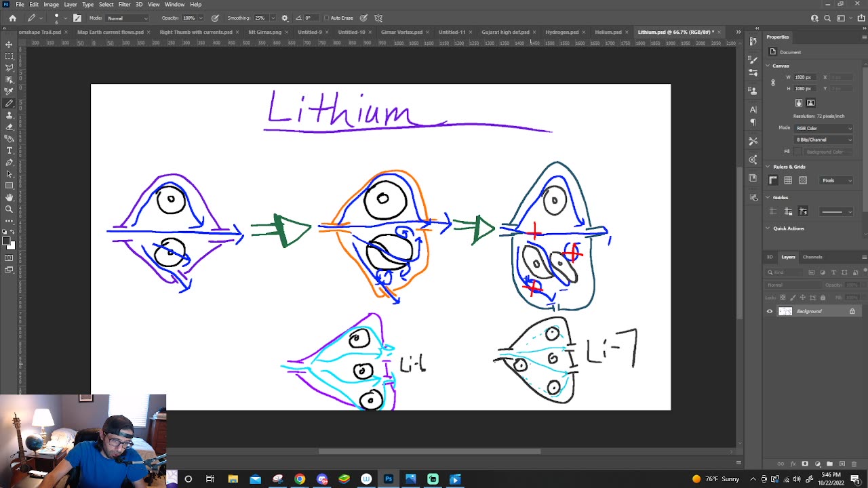Toggle lock position in Layers panel
Image resolution: width=868 pixels, height=488 pixels.
click(x=803, y=298)
